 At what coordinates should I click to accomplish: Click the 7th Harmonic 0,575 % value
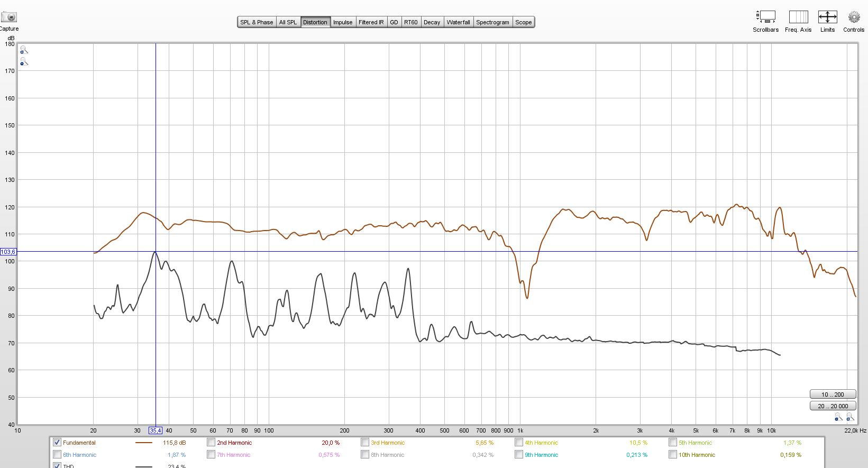pyautogui.click(x=329, y=455)
